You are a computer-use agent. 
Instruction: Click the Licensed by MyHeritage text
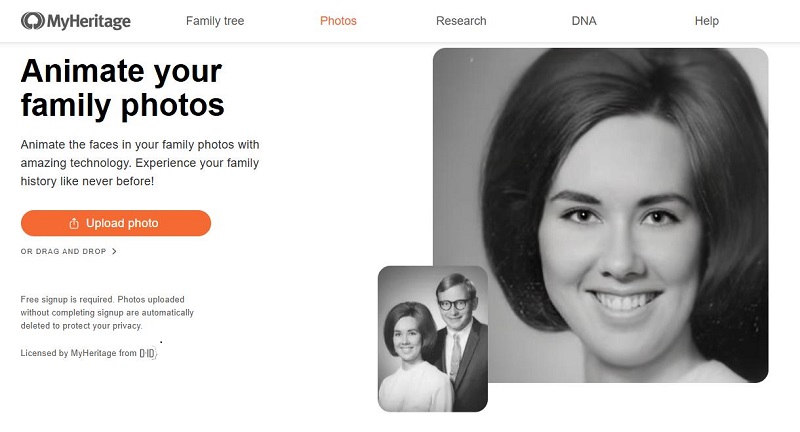(x=78, y=353)
